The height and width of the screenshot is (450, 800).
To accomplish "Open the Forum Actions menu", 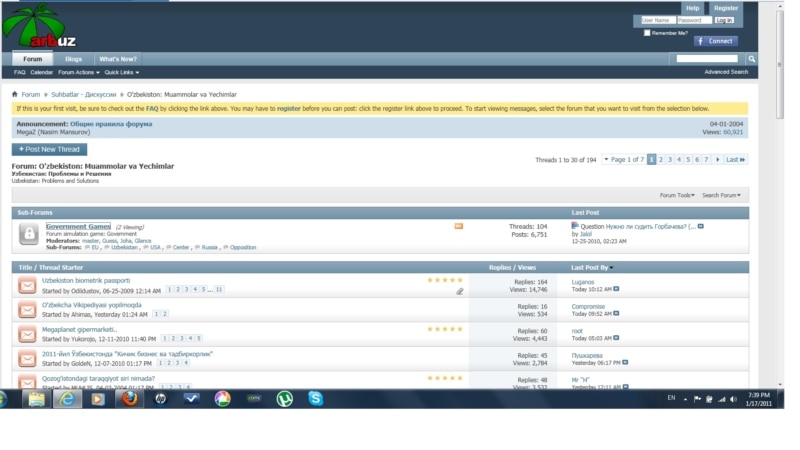I will pos(77,72).
